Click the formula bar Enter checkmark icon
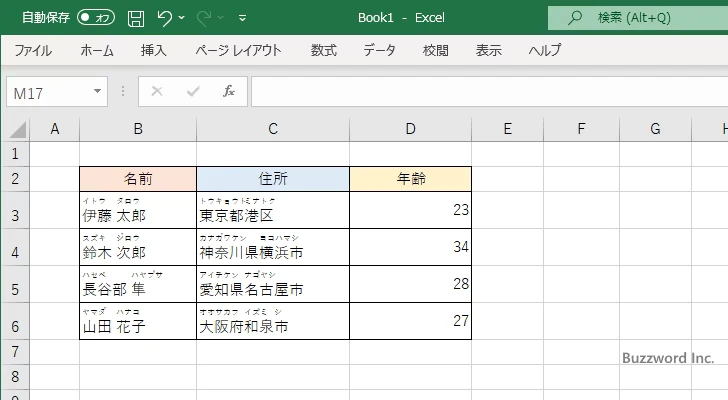 193,91
